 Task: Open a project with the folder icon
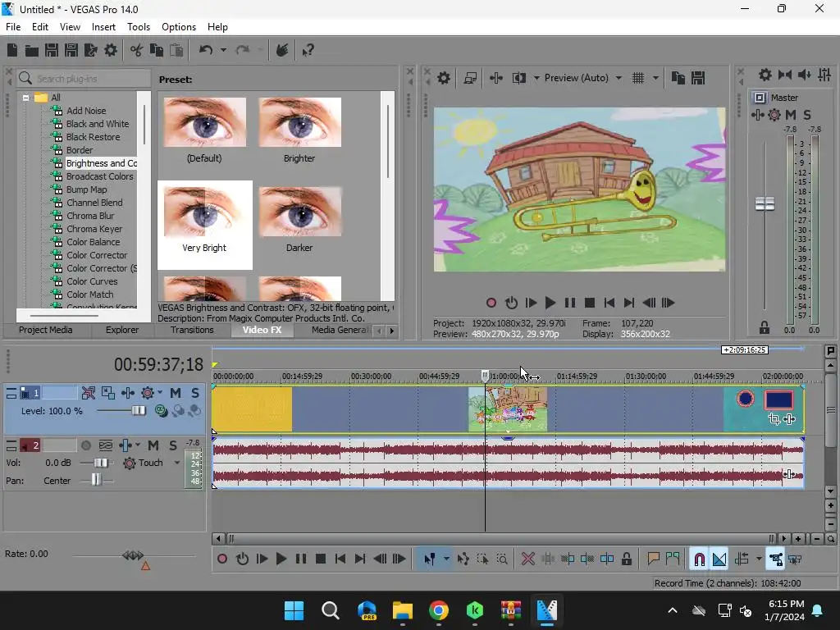(x=32, y=50)
